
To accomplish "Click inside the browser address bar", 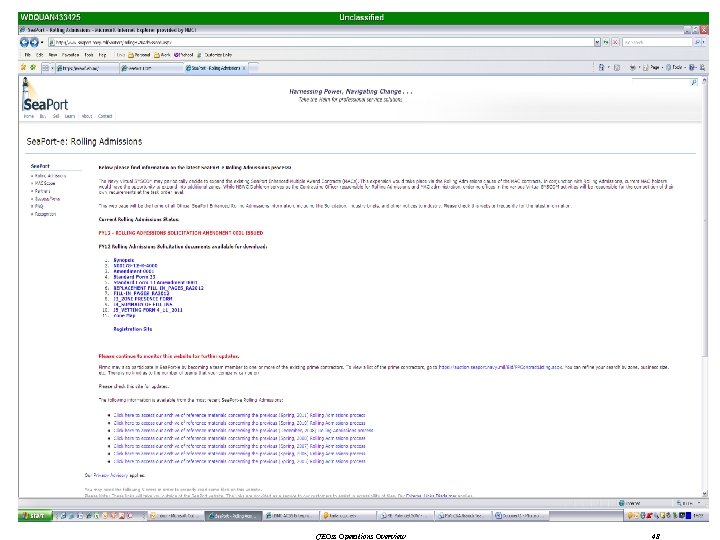I will 321,42.
